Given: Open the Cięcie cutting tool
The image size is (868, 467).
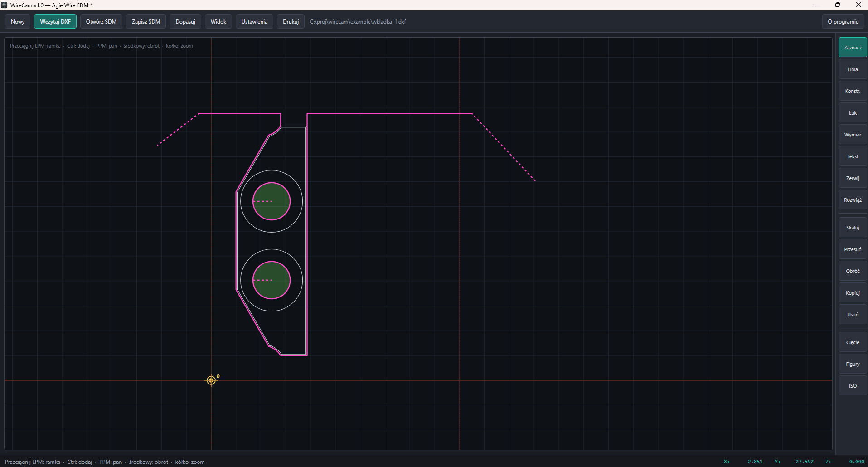Looking at the screenshot, I should [x=853, y=342].
